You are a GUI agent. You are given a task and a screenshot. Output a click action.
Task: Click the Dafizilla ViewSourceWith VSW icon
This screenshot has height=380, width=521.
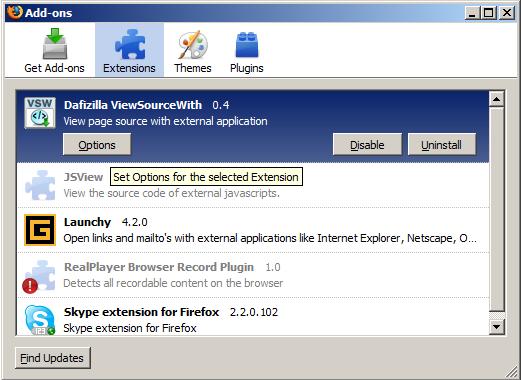click(40, 113)
